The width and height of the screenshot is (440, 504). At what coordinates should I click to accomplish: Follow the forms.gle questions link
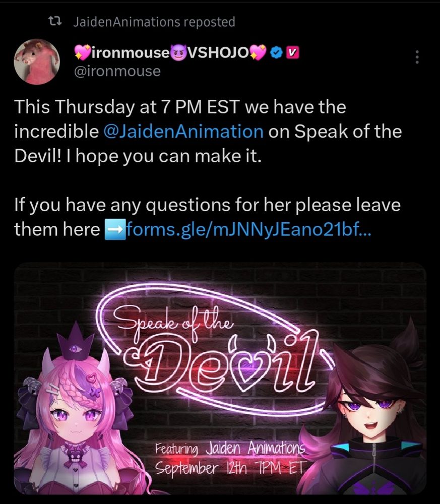click(249, 229)
